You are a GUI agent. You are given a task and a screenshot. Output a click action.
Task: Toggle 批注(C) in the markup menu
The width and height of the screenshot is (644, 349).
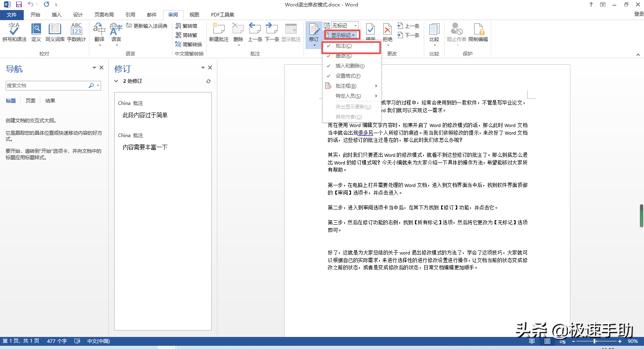[351, 46]
